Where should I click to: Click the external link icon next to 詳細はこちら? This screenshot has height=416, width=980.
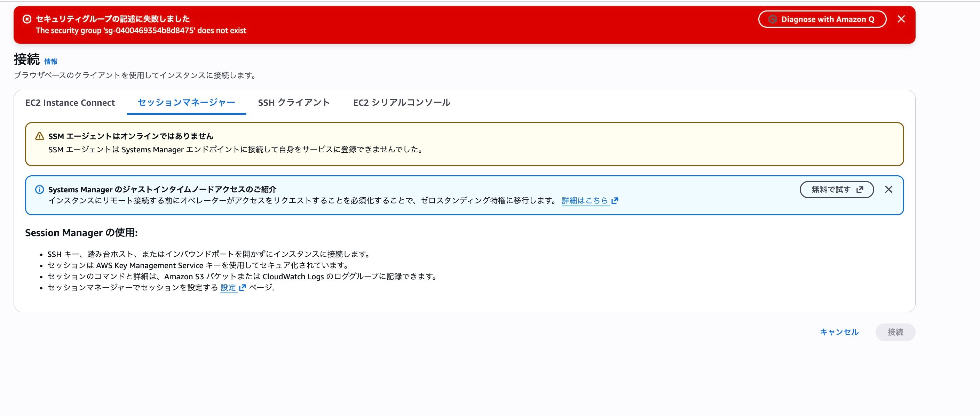pos(616,200)
